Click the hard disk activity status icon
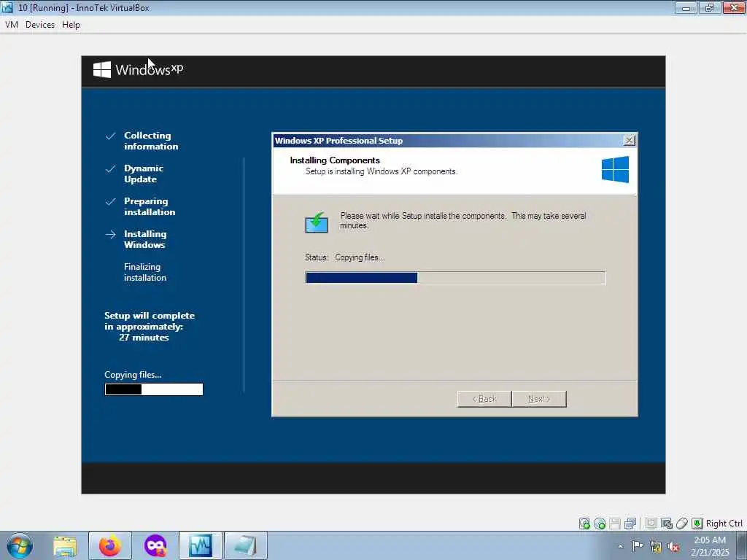This screenshot has height=560, width=747. [584, 524]
